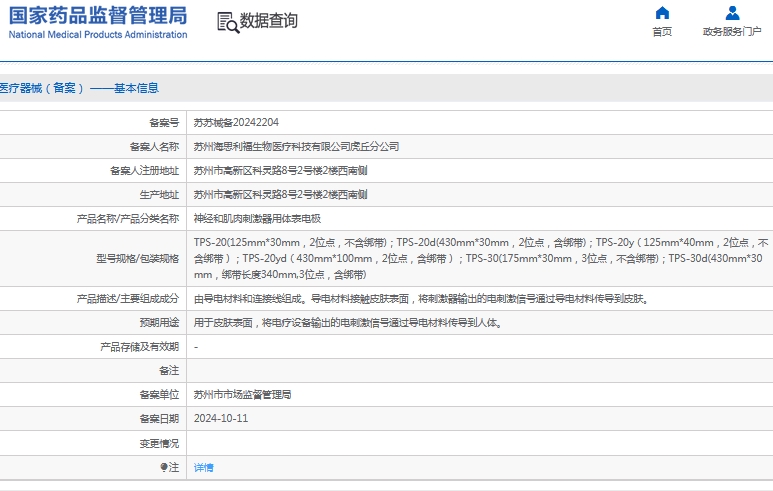Click the bullet icon beside 注

[164, 467]
